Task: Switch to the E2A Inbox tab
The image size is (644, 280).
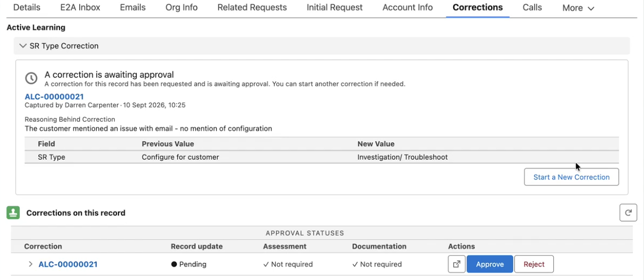Action: pos(80,7)
